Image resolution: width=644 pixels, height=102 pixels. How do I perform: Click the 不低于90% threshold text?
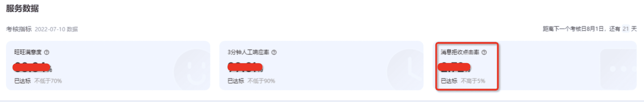(x=261, y=81)
